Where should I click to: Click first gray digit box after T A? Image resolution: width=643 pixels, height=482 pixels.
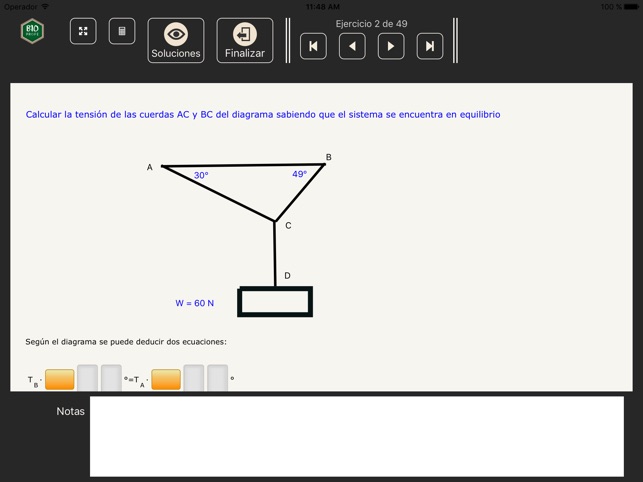194,377
